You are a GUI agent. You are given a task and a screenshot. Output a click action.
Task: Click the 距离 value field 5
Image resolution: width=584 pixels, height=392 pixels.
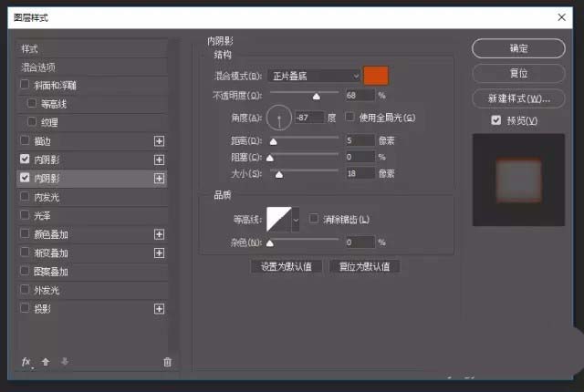click(x=360, y=140)
